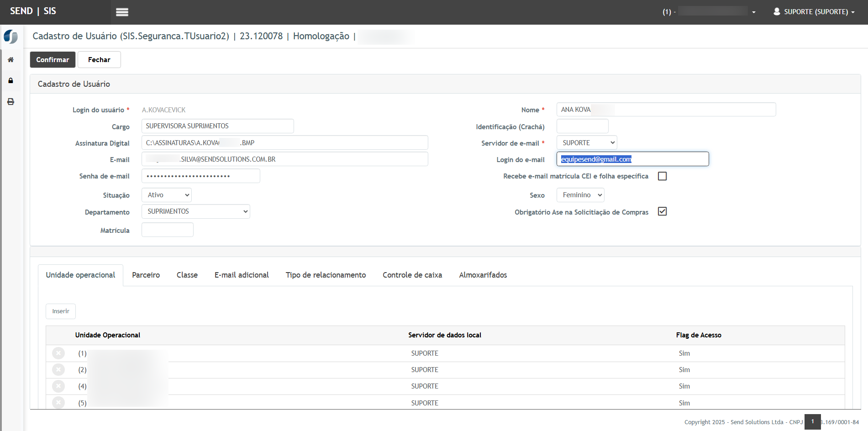The image size is (868, 431).
Task: Remove unidade operacional row (2)
Action: tap(58, 370)
